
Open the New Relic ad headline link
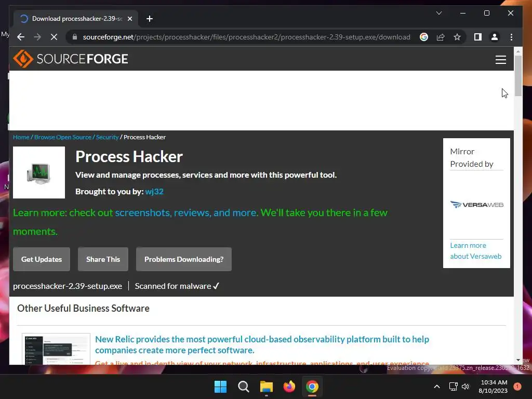pyautogui.click(x=262, y=344)
